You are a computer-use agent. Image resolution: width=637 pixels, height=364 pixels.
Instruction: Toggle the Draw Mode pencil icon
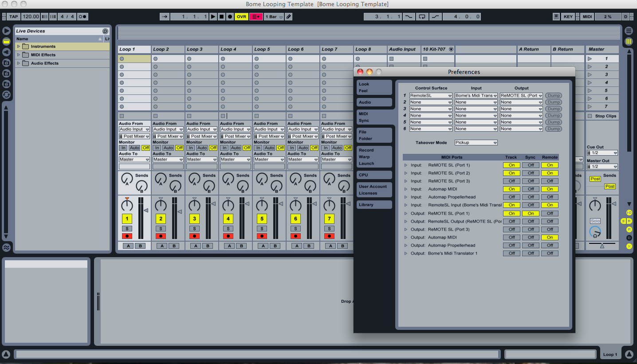[289, 16]
